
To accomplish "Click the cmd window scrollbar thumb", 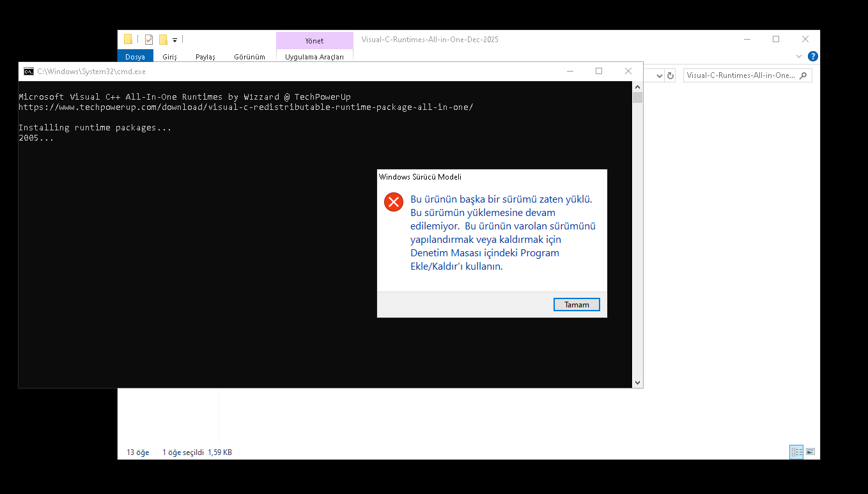I will 637,97.
